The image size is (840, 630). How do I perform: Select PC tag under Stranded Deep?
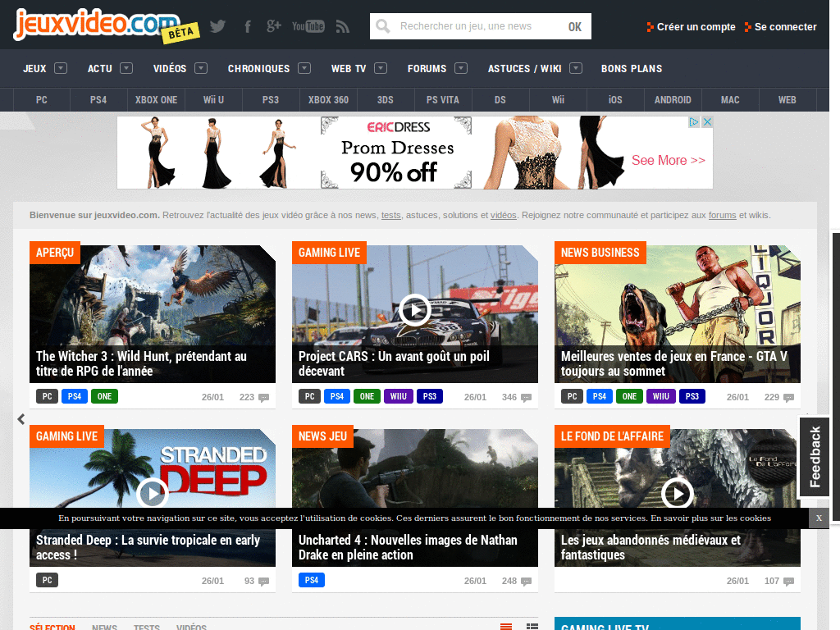point(47,580)
